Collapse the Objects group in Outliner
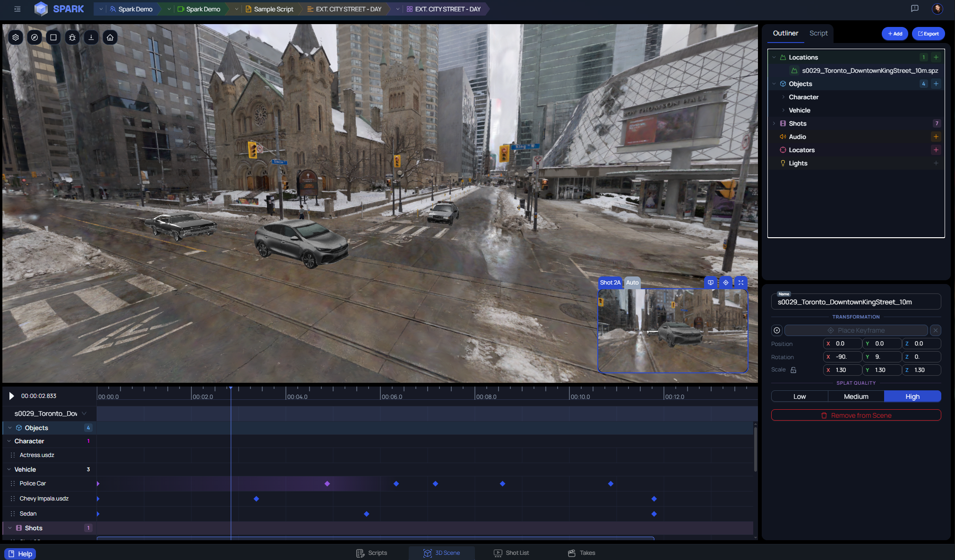 tap(774, 84)
